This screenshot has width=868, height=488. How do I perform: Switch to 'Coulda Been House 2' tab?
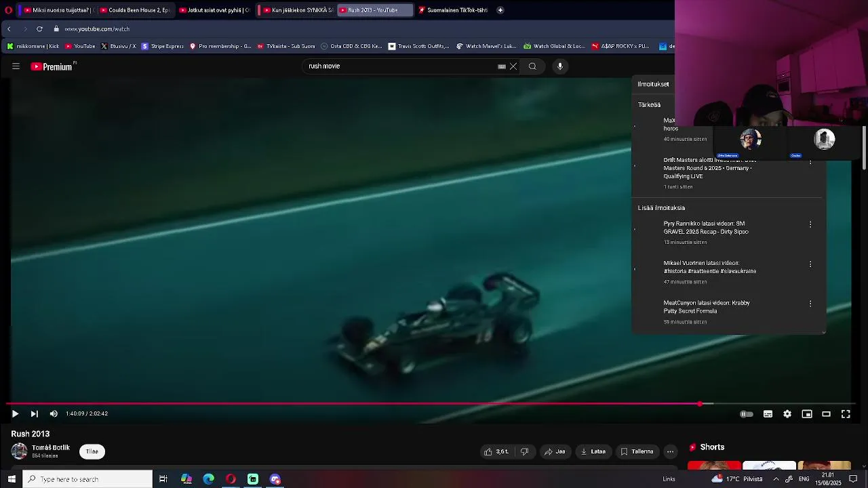tap(134, 10)
